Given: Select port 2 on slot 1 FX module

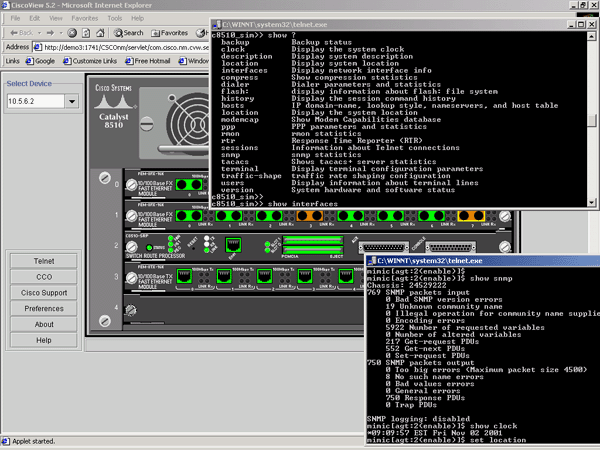Looking at the screenshot, I should click(x=269, y=216).
